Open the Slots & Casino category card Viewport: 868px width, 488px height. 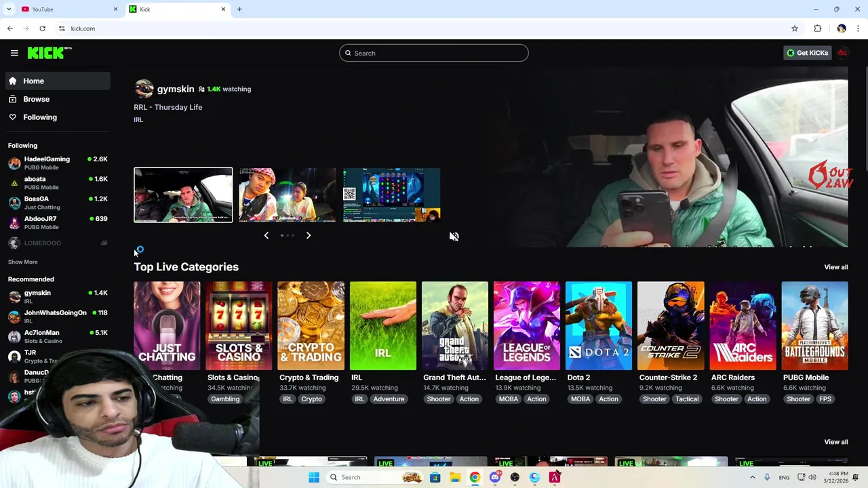point(239,326)
